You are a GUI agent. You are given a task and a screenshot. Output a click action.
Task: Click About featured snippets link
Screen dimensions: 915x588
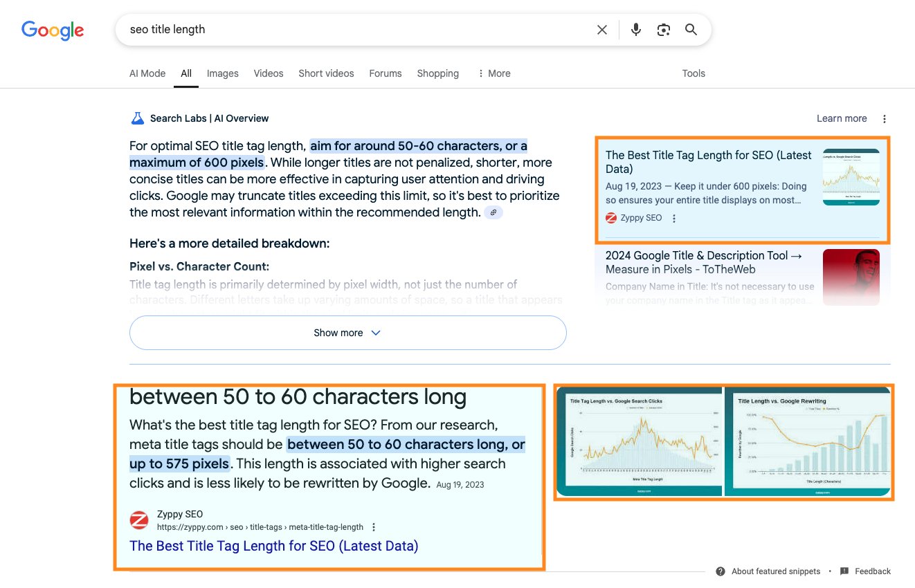point(776,571)
